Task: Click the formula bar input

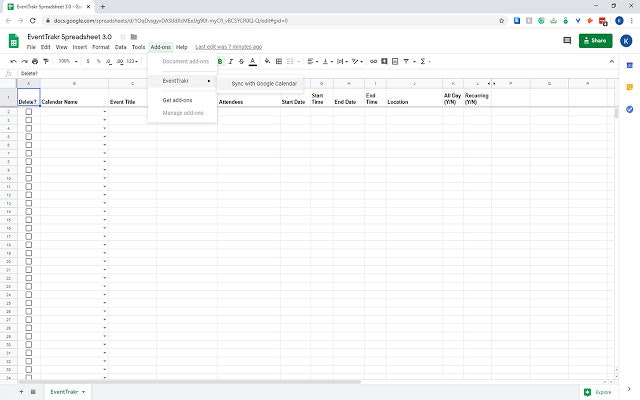Action: click(x=318, y=73)
